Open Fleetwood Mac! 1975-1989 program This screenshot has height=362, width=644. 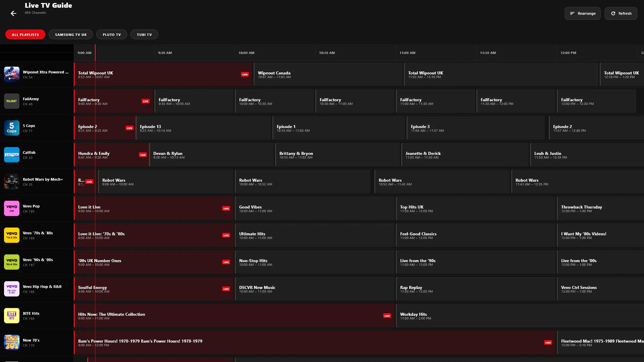[600, 343]
